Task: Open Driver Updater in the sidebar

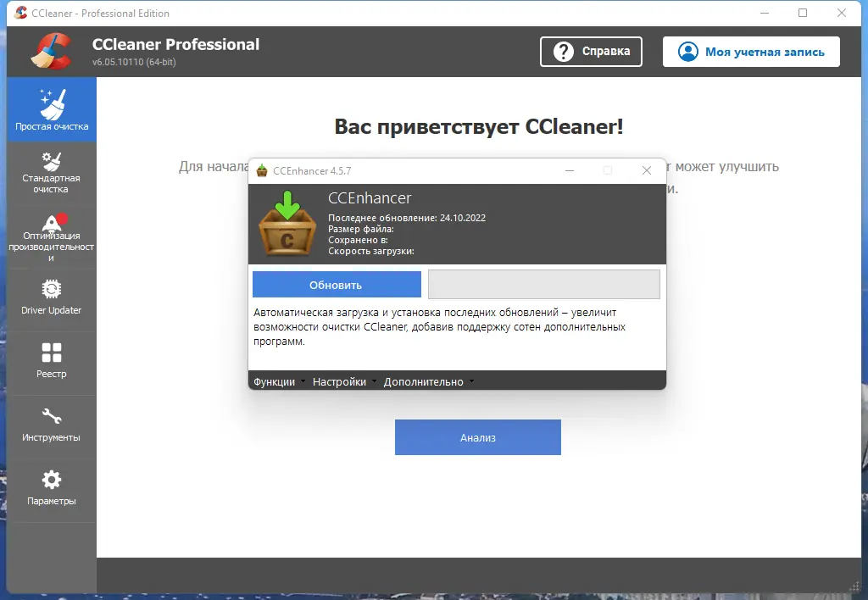Action: click(x=52, y=301)
